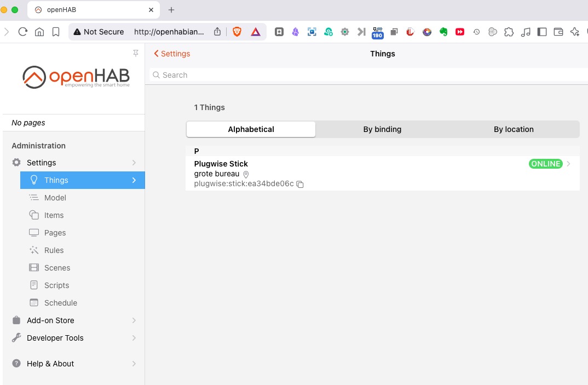Click the Obsidian purple crystal extension icon
588x385 pixels.
pos(296,32)
